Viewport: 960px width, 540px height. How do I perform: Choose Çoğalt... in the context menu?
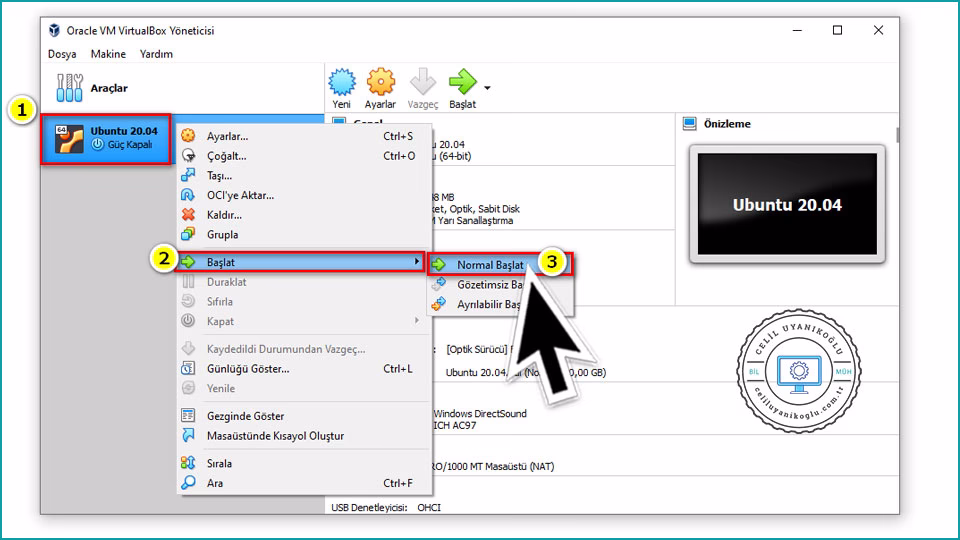tap(304, 156)
